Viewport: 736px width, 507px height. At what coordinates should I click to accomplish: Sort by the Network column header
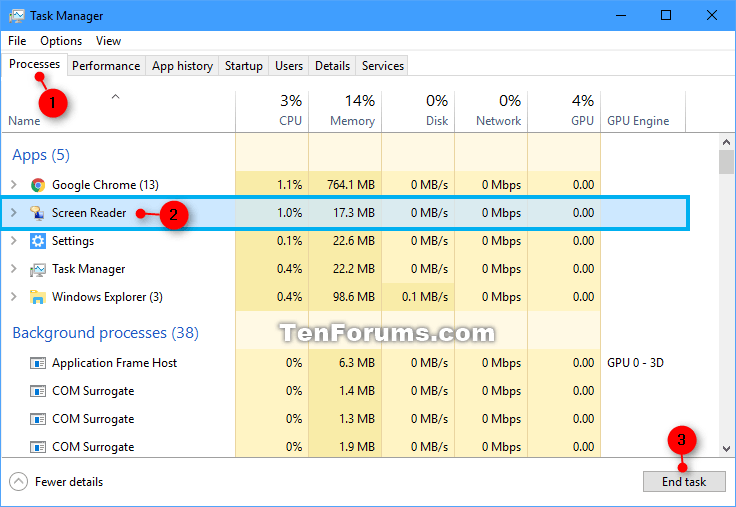coord(491,112)
